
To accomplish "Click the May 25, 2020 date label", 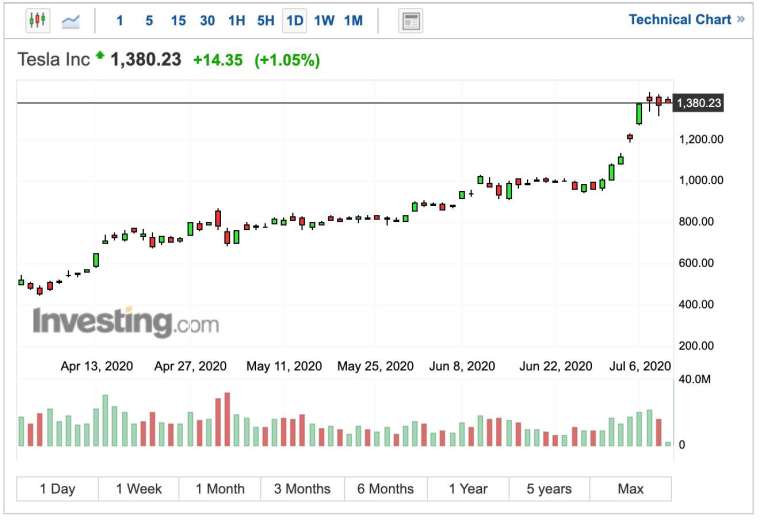I will tap(376, 366).
